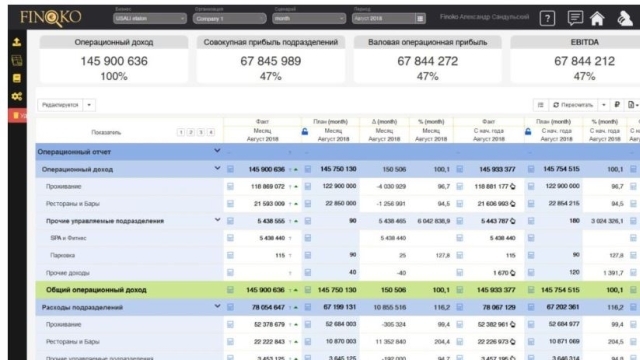Open the help question mark icon
Image resolution: width=640 pixels, height=360 pixels.
coord(547,18)
